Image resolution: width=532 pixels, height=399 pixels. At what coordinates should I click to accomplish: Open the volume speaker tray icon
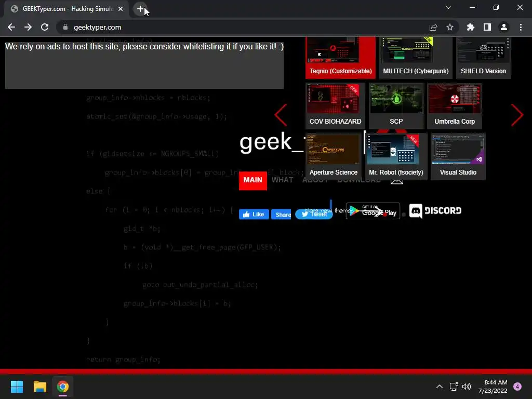(x=467, y=387)
